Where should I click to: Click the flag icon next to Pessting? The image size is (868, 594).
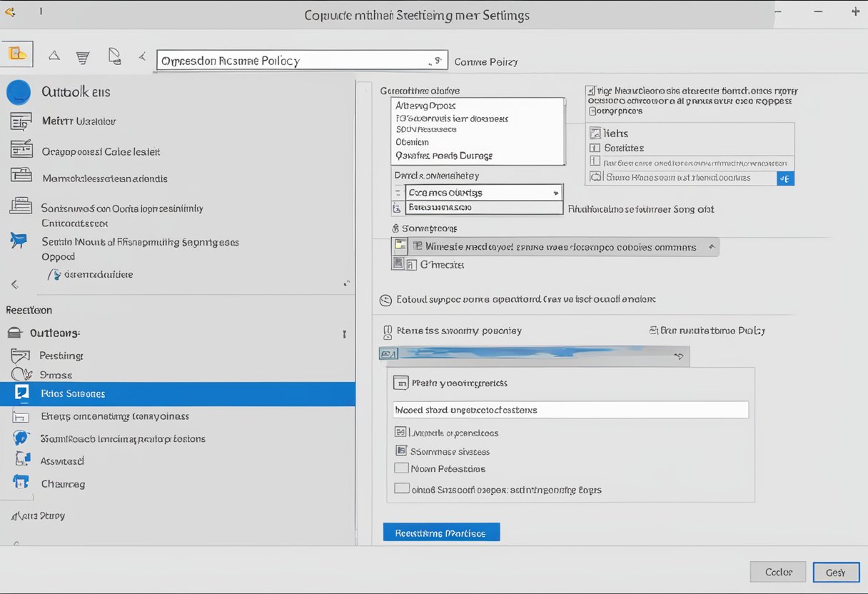[x=19, y=355]
